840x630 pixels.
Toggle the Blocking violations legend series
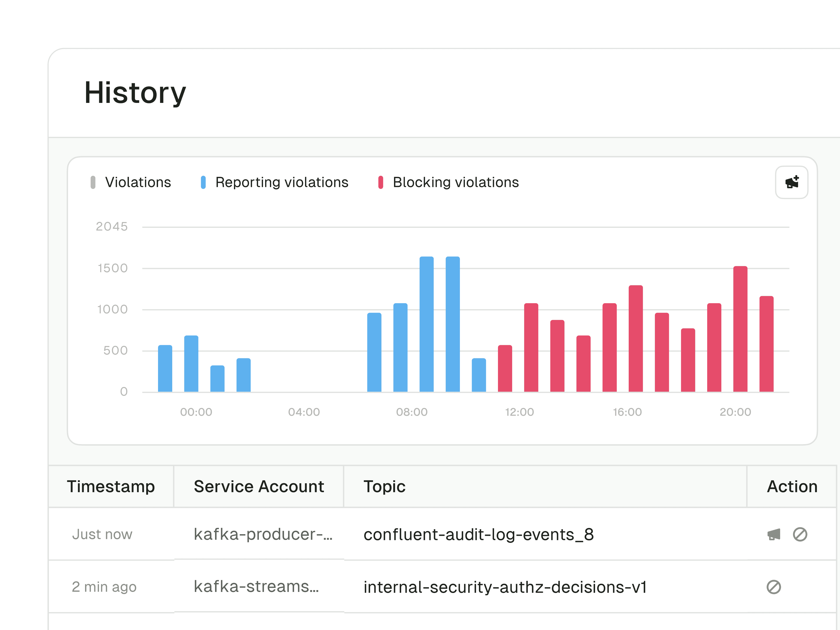[x=455, y=182]
